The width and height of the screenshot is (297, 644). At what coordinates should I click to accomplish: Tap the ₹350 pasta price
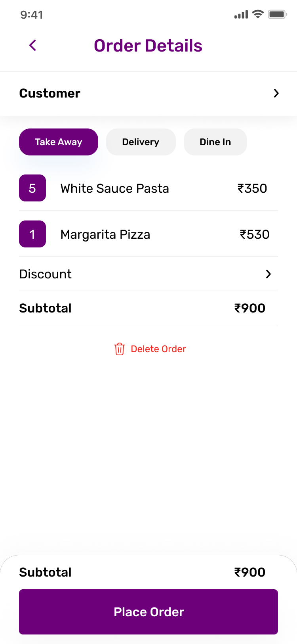(x=252, y=188)
